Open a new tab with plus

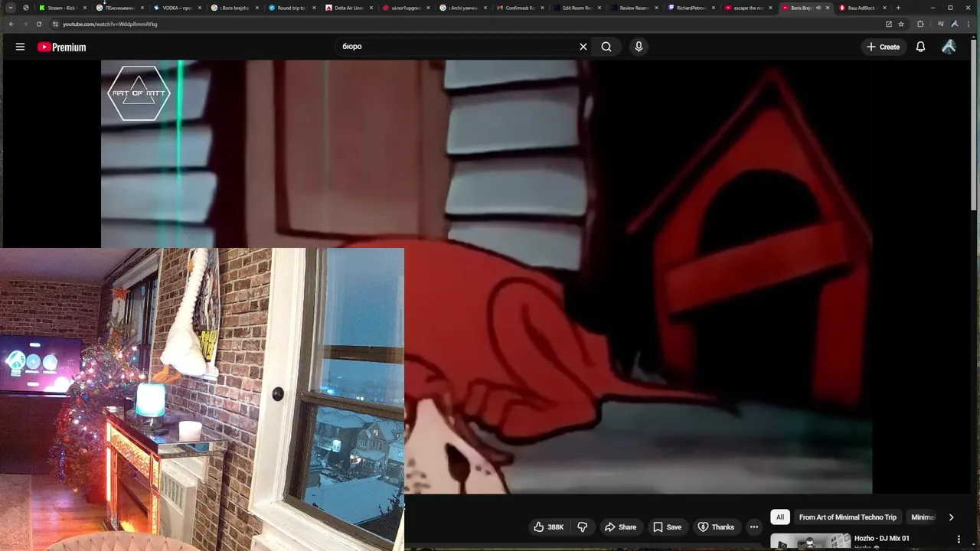pos(898,8)
